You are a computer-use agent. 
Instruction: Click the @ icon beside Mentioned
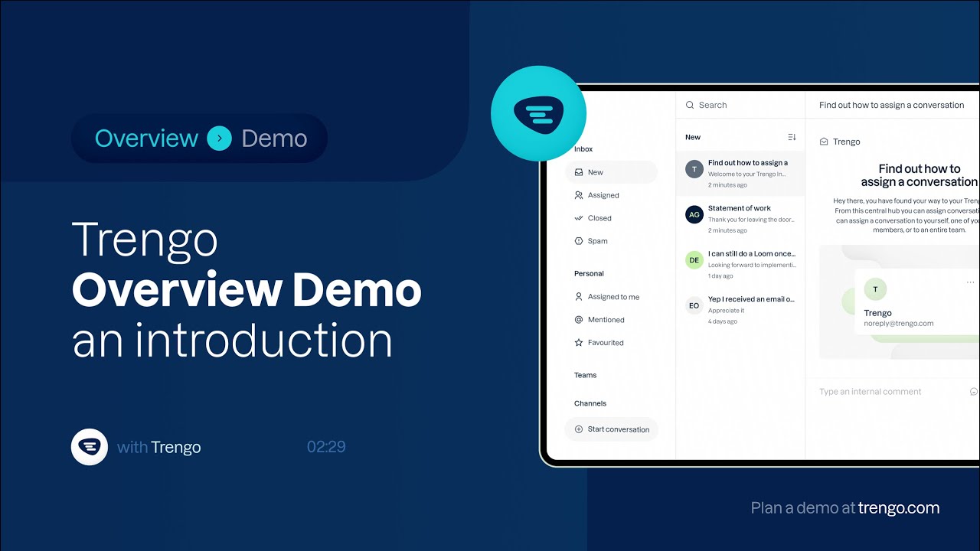click(x=579, y=320)
